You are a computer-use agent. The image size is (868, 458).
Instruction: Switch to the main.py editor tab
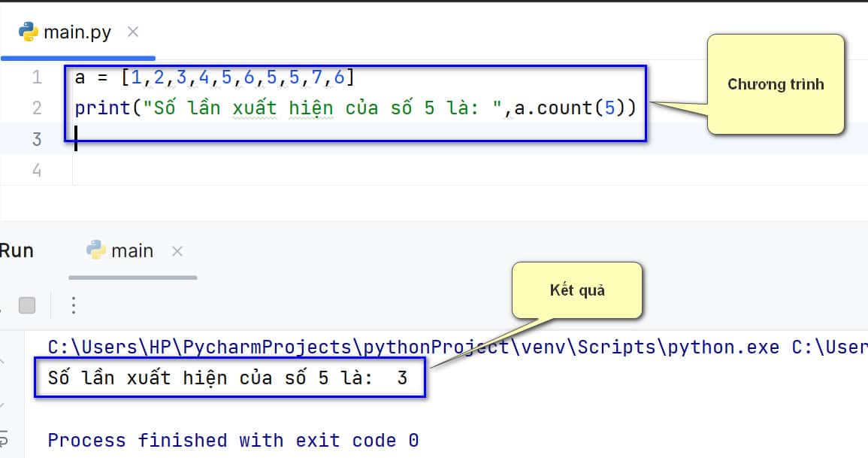(77, 32)
